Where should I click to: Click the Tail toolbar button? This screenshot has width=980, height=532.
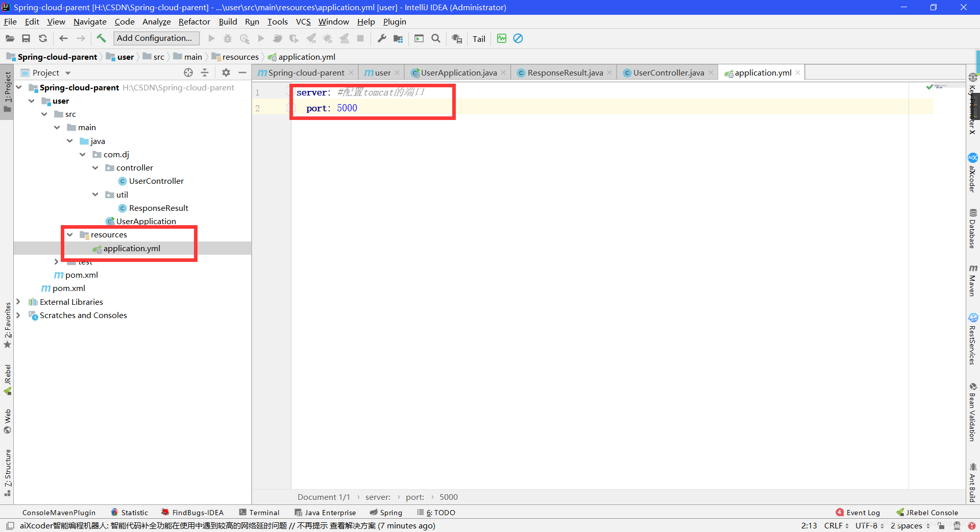(479, 39)
